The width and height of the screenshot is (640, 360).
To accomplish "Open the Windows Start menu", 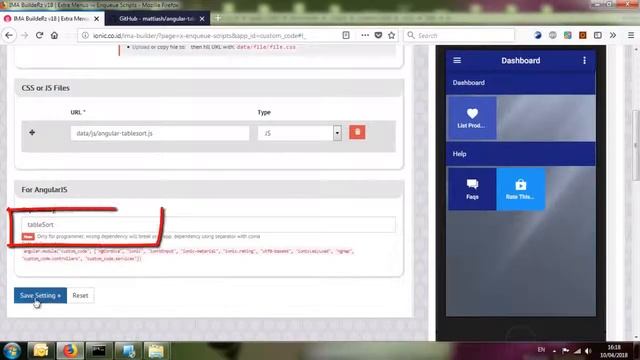I will tap(12, 351).
